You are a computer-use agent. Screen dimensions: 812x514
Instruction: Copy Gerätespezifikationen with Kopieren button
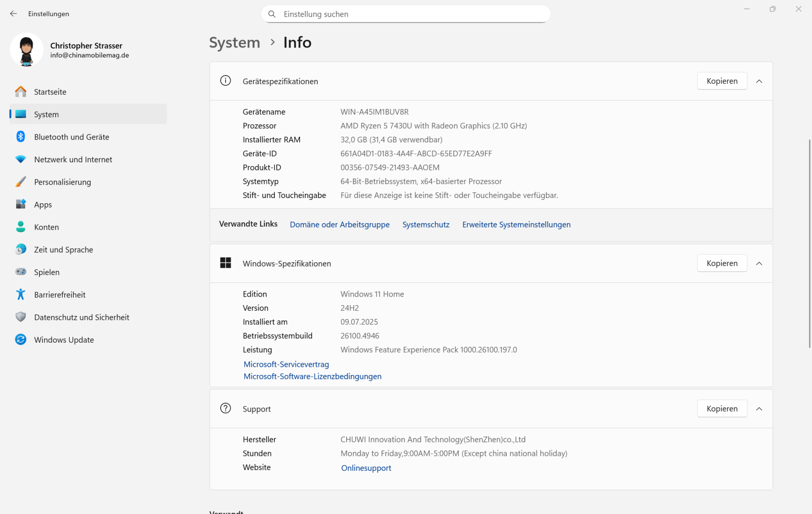click(722, 81)
